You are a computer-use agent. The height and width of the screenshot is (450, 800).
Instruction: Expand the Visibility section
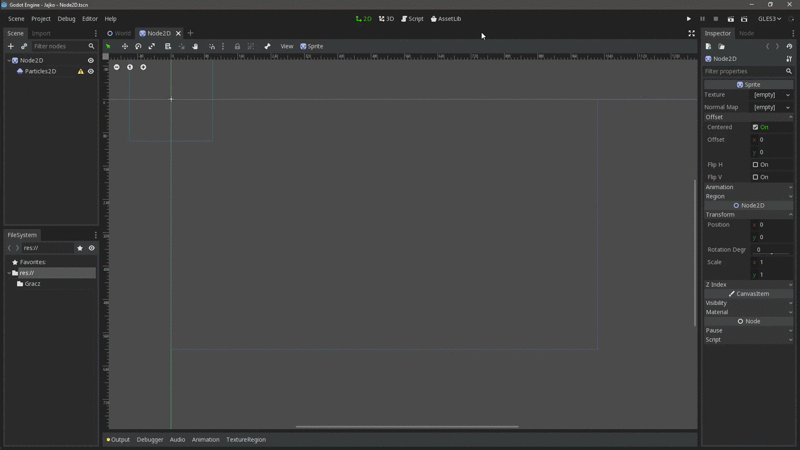pyautogui.click(x=748, y=303)
